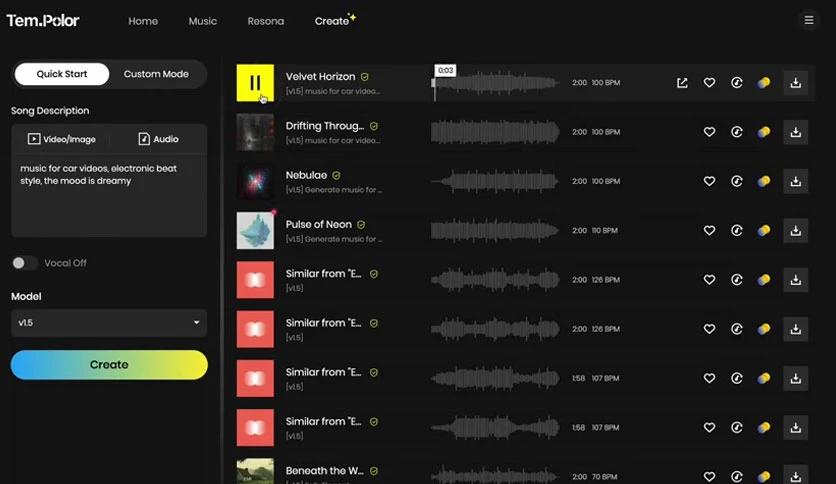Click the circular remix icon for Nebulae
This screenshot has height=484, width=836.
point(737,181)
